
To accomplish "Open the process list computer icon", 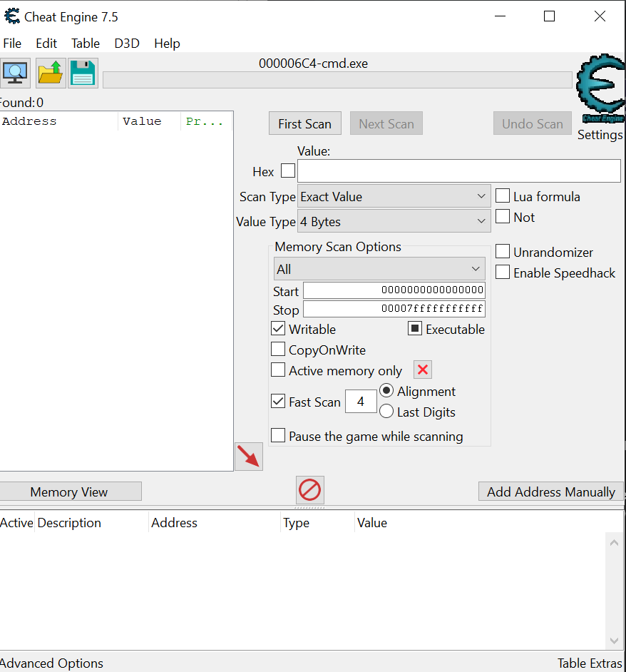I will pos(15,73).
